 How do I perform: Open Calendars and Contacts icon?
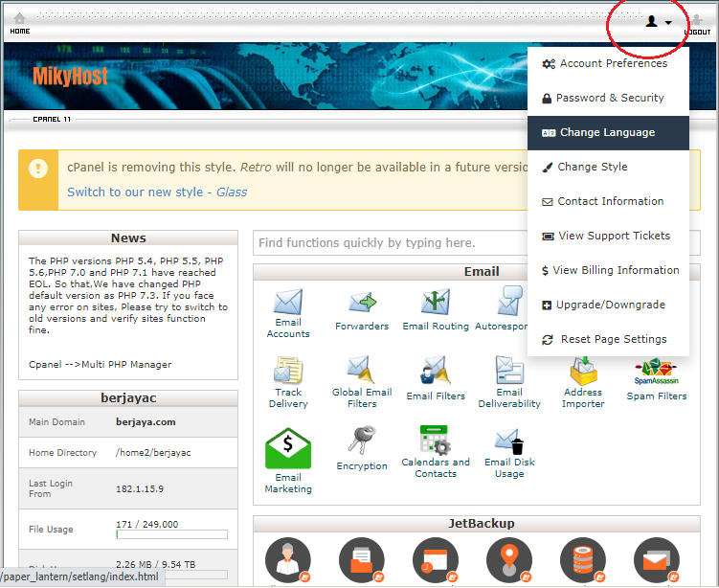(436, 440)
